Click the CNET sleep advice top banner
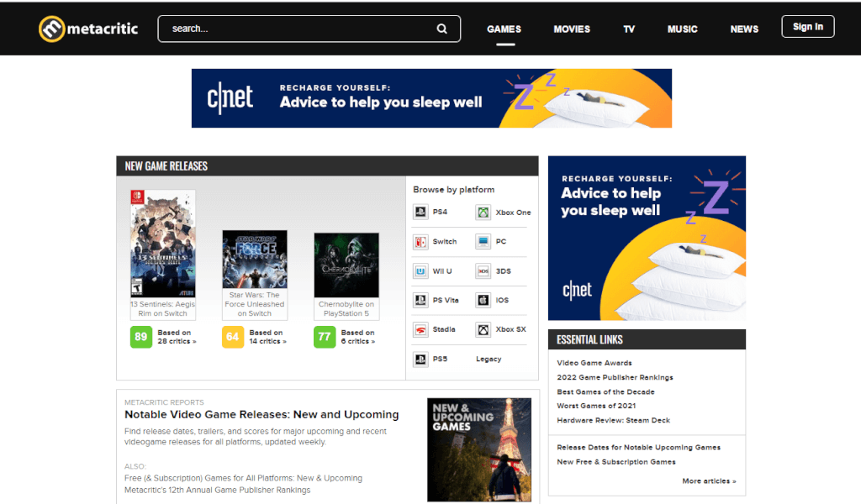This screenshot has height=504, width=861. 431,98
